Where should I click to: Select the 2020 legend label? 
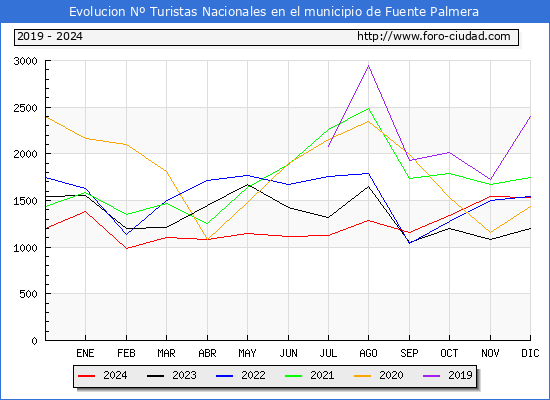[x=391, y=375]
